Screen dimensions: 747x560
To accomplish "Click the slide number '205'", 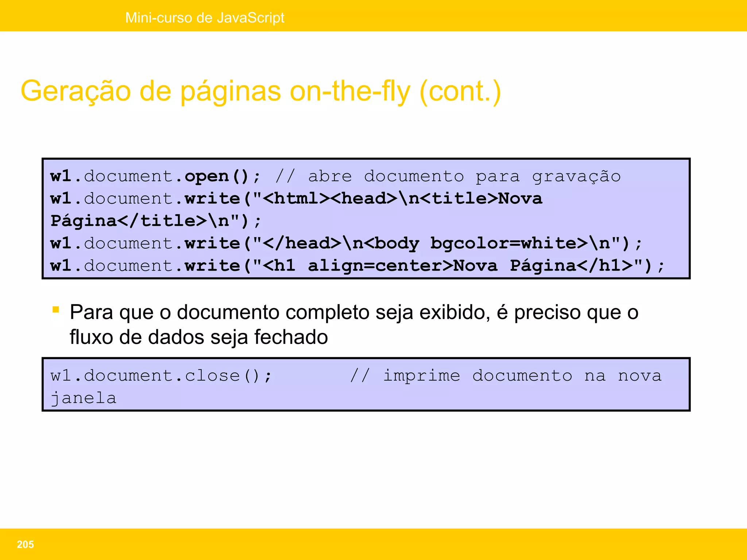I will point(25,544).
